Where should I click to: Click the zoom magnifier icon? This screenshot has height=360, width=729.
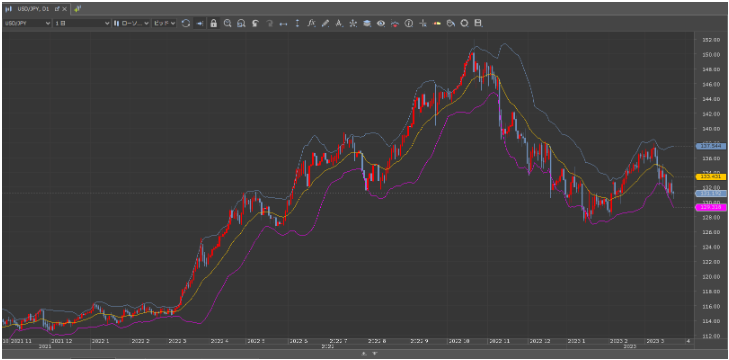(x=227, y=23)
